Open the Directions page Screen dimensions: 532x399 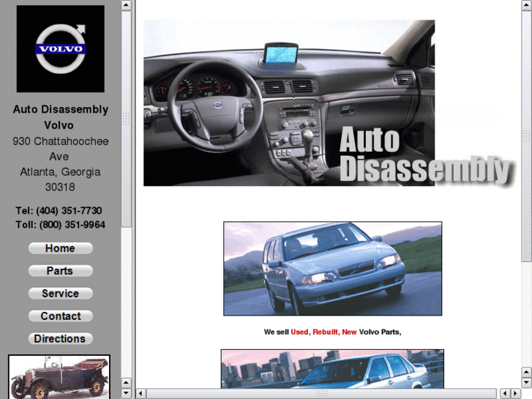point(61,338)
